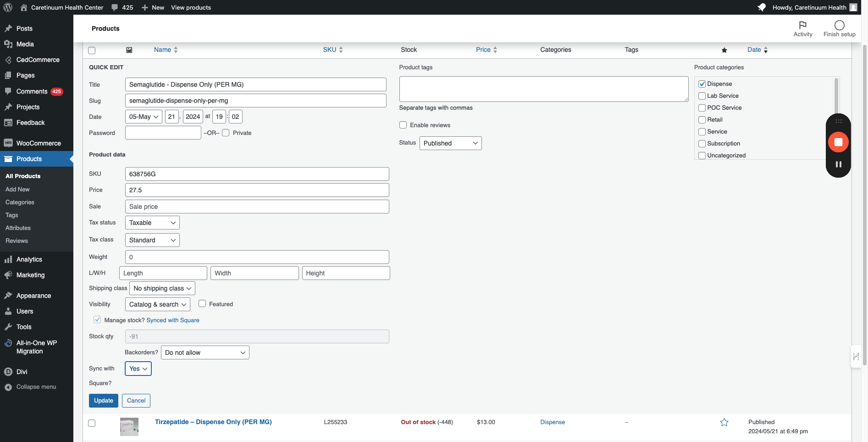The width and height of the screenshot is (868, 442).
Task: Click the home icon beside Caretinuum Health Center
Action: click(23, 7)
